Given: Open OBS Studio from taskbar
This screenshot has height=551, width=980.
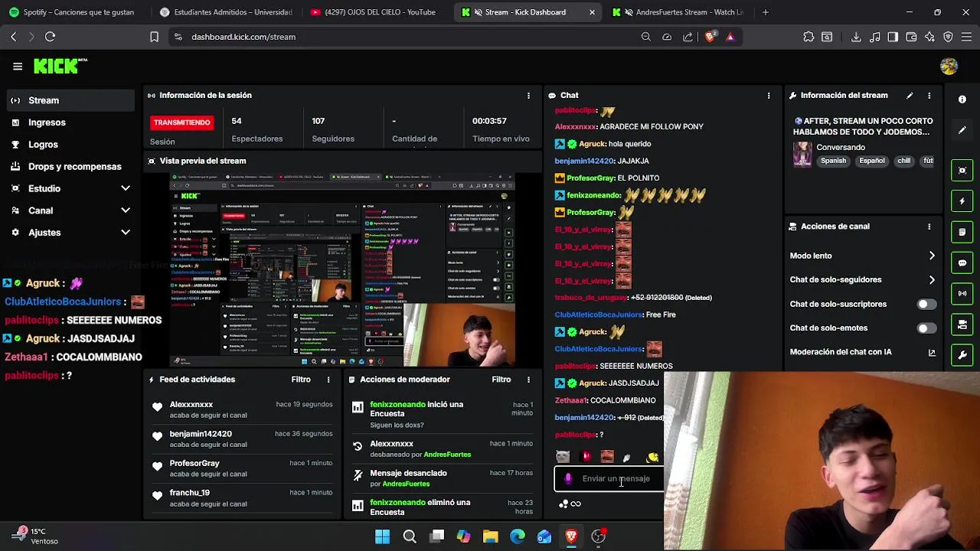Looking at the screenshot, I should click(x=598, y=536).
